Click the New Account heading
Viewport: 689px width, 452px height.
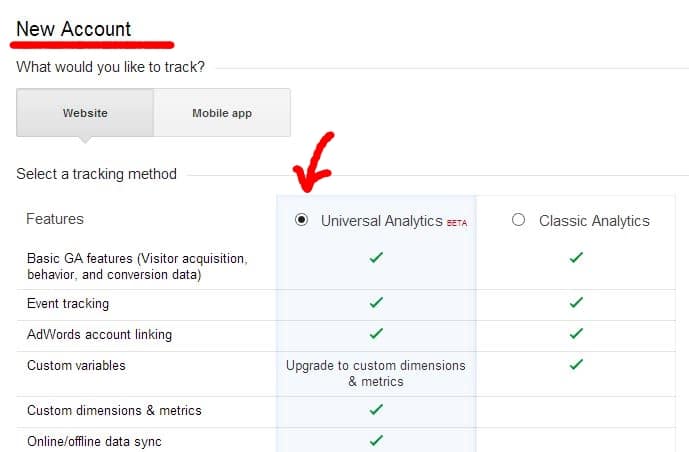pos(73,29)
